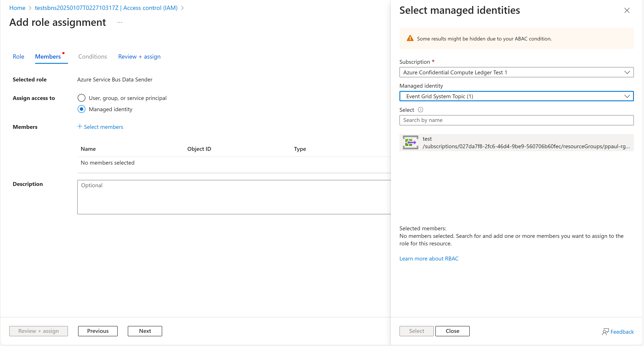Screen dimensions: 644x346
Task: Click the Review and assign tab link
Action: (x=139, y=56)
